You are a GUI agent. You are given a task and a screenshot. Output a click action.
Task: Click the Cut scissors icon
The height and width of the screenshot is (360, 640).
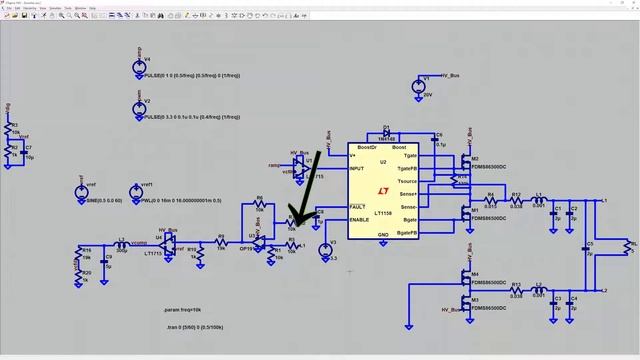click(x=137, y=16)
